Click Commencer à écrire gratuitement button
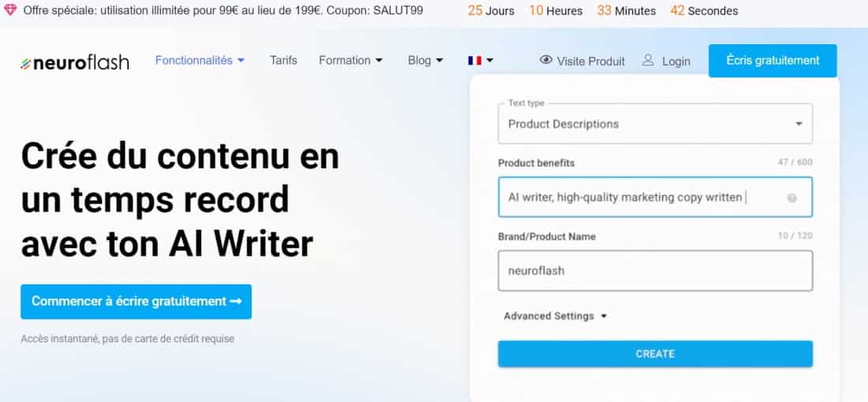 [137, 302]
